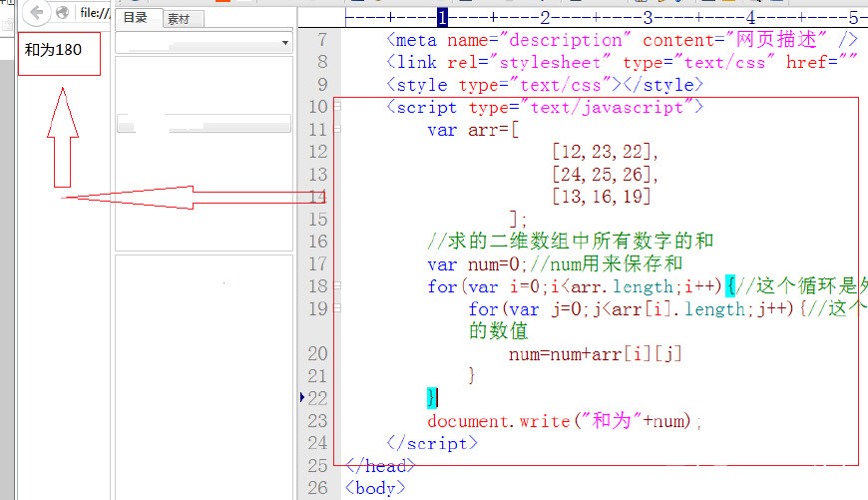868x500 pixels.
Task: Click line number 20 in the gutter
Action: 317,353
